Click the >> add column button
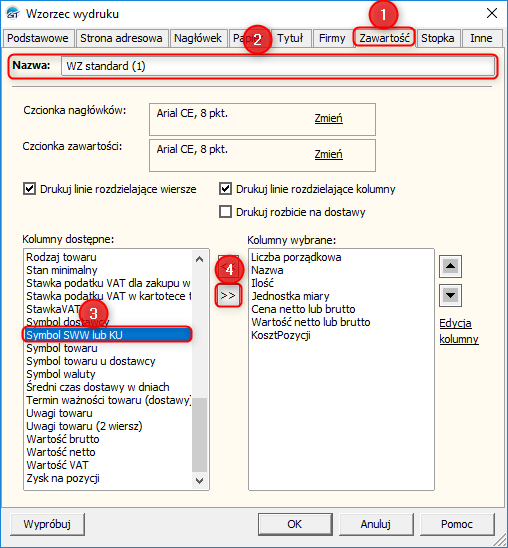Image resolution: width=508 pixels, height=548 pixels. (x=228, y=296)
